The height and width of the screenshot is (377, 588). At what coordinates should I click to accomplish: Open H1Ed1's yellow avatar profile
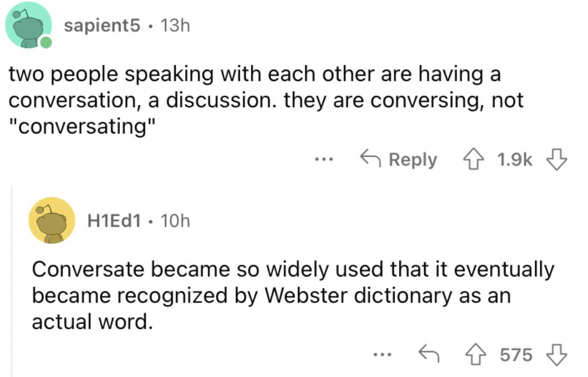click(52, 220)
